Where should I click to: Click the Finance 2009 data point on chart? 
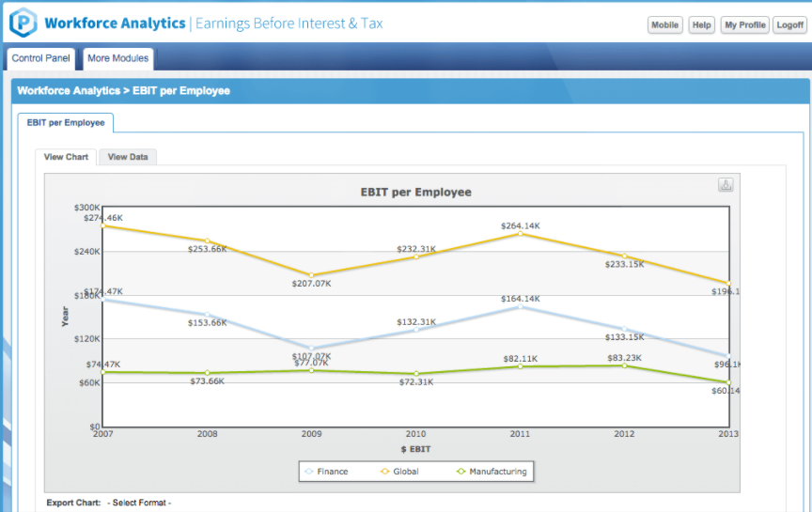click(x=311, y=349)
